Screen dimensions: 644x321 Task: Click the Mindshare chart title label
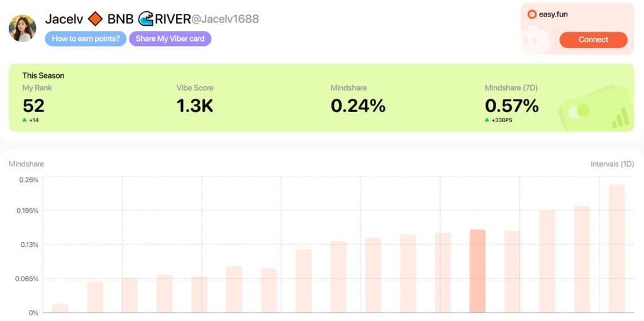pos(26,164)
